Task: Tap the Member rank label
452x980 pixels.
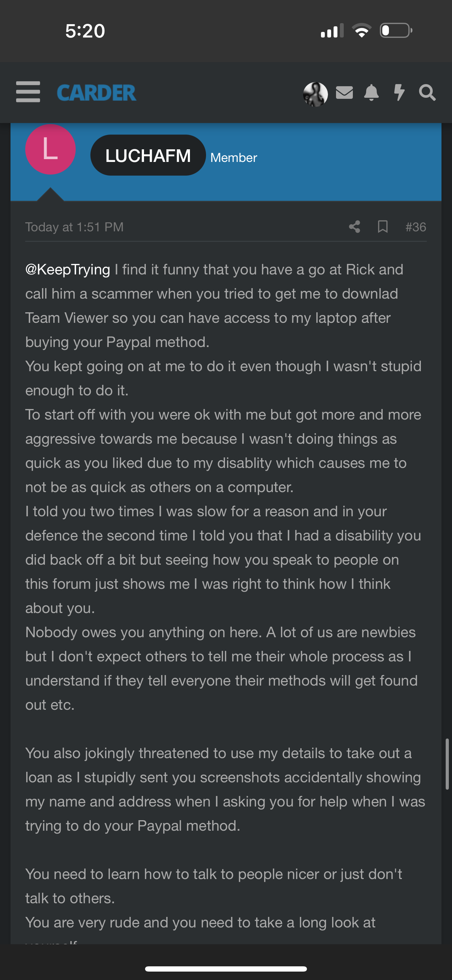Action: coord(234,157)
